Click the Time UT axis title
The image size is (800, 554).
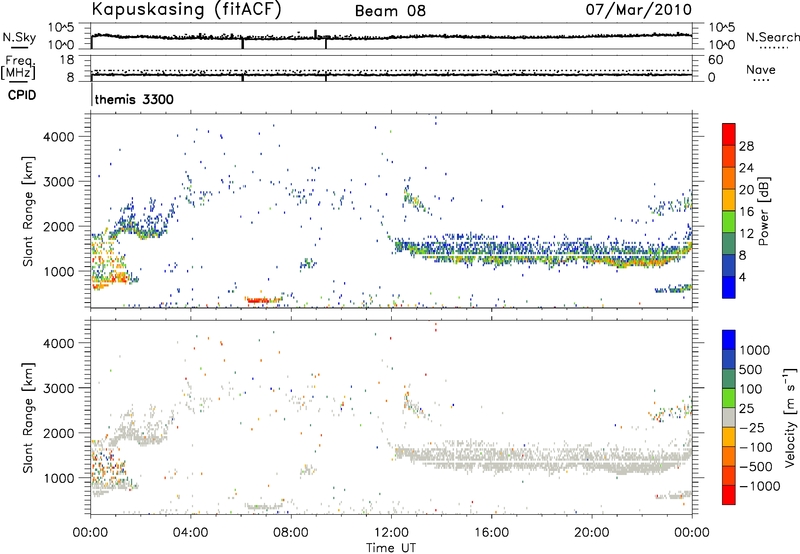tap(391, 548)
